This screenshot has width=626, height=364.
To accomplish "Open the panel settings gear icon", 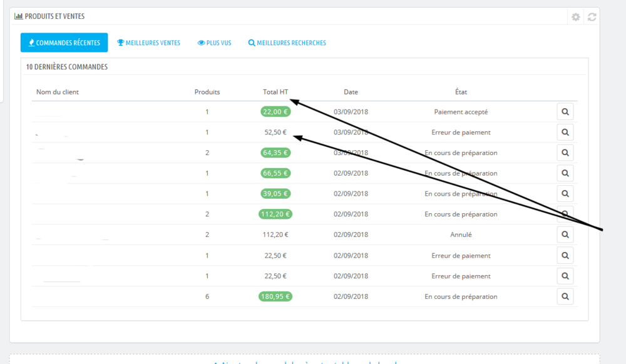I will pyautogui.click(x=575, y=17).
